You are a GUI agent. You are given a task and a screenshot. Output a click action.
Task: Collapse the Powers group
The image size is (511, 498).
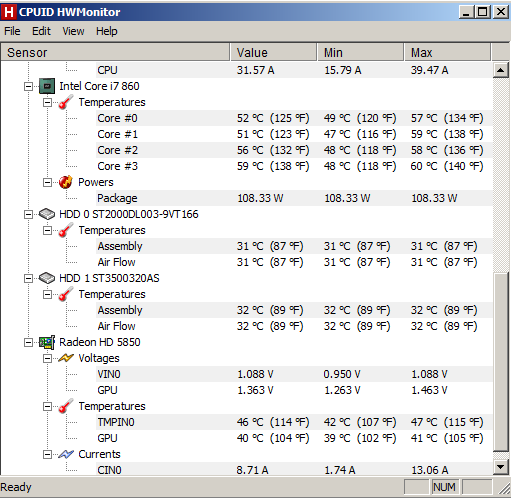click(x=48, y=182)
